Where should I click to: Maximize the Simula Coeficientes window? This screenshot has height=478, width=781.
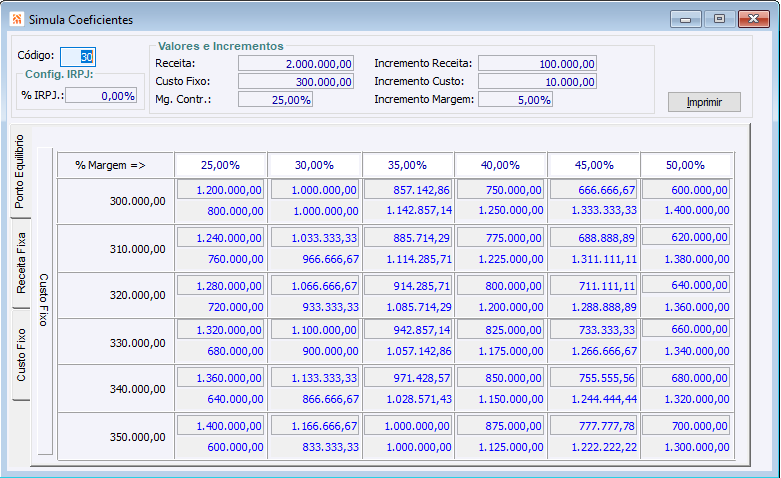[x=719, y=19]
